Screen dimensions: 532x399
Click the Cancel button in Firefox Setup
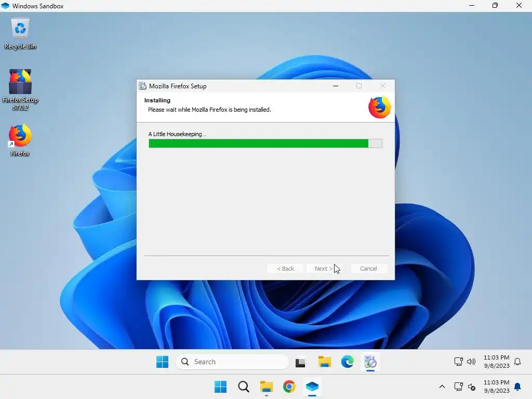pos(368,269)
